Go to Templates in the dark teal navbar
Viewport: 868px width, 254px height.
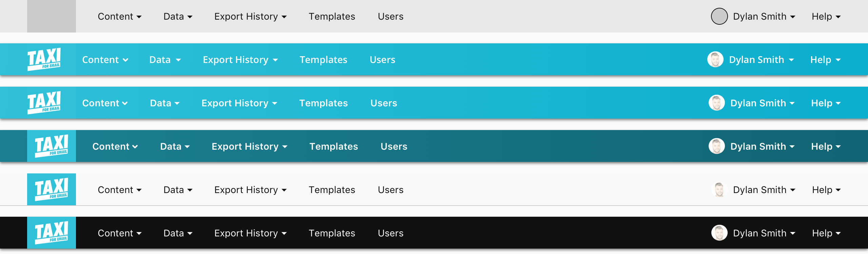[x=334, y=146]
